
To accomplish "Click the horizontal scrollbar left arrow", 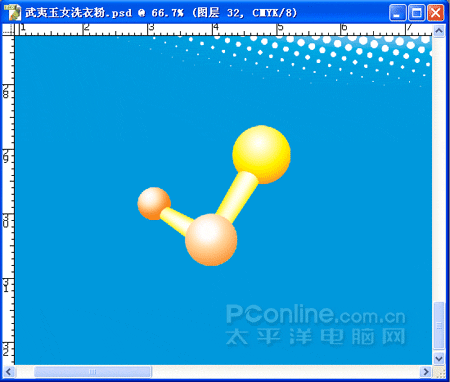I will (9, 371).
